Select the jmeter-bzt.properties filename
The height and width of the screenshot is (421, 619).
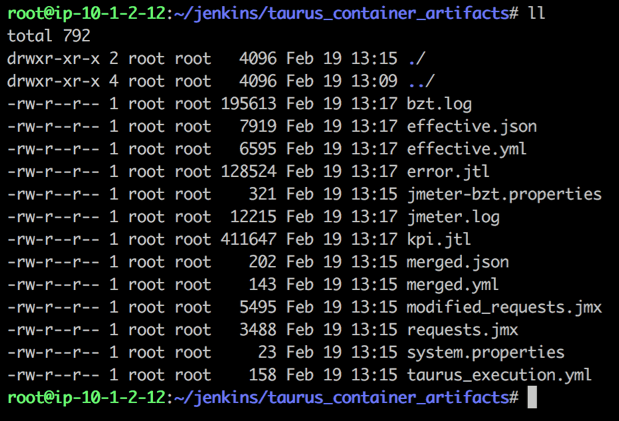coord(504,195)
